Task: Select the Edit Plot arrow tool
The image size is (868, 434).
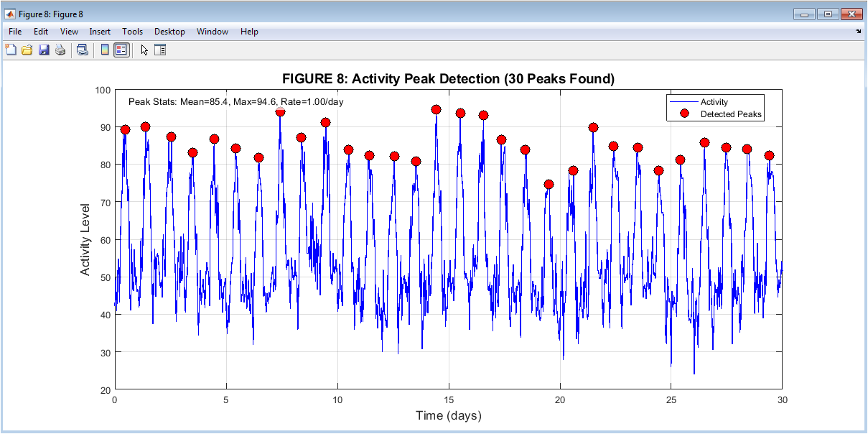Action: (144, 50)
